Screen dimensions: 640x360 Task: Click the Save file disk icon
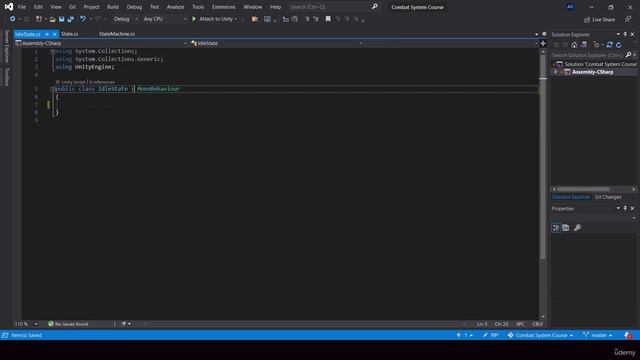[62, 19]
